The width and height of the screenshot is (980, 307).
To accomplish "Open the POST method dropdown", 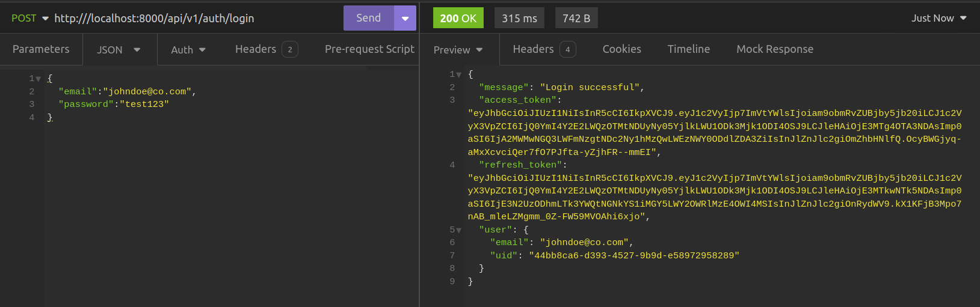I will click(x=29, y=18).
